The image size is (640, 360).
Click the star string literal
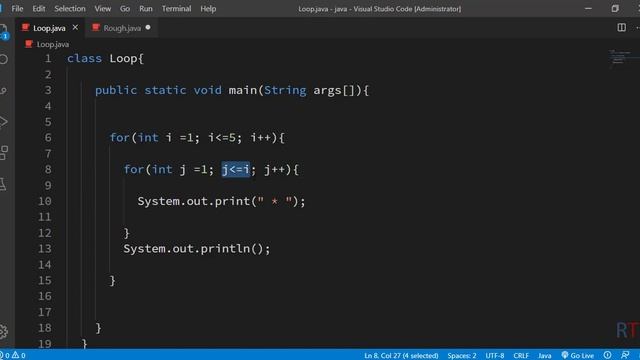click(x=274, y=201)
